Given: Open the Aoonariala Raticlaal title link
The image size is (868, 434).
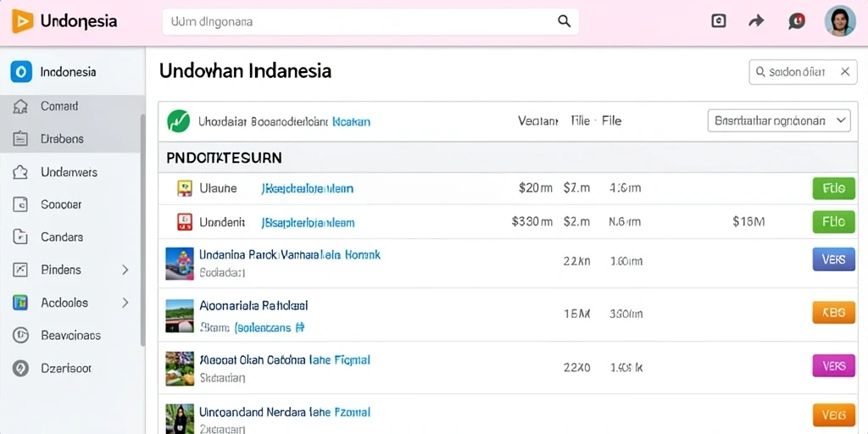Looking at the screenshot, I should coord(253,305).
